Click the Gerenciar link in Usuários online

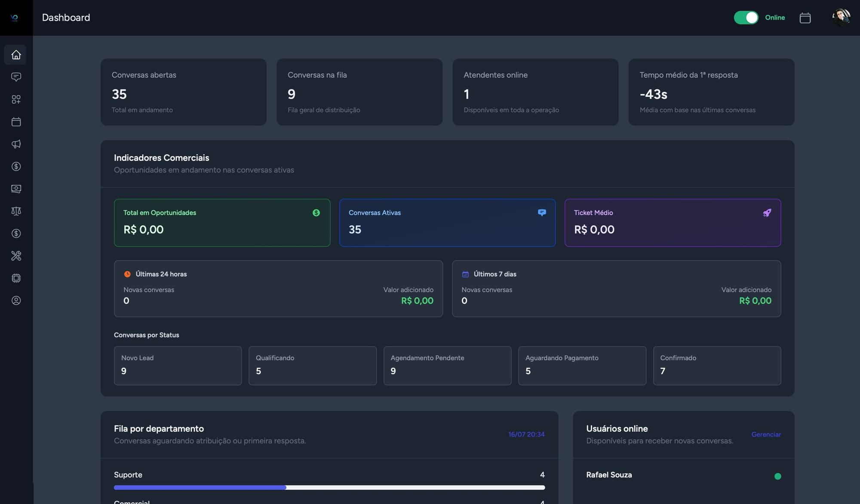[x=766, y=434]
